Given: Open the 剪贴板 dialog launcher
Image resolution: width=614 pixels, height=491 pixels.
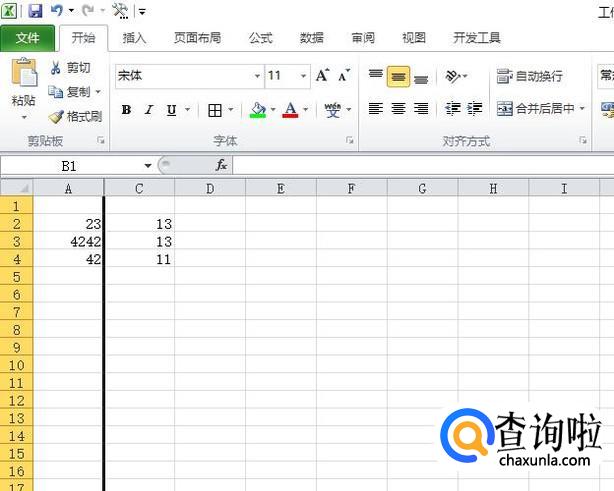Looking at the screenshot, I should (x=101, y=140).
